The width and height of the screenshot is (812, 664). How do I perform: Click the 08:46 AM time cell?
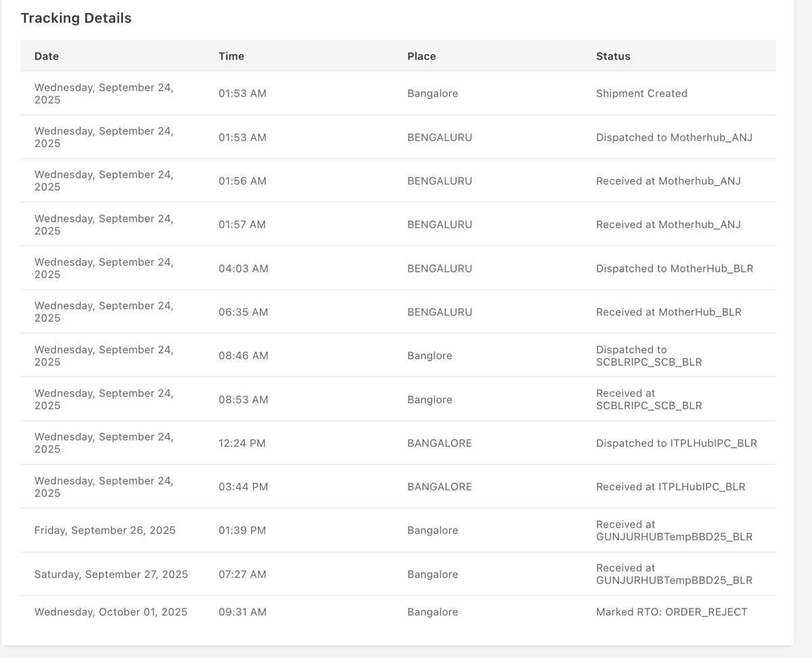coord(244,356)
